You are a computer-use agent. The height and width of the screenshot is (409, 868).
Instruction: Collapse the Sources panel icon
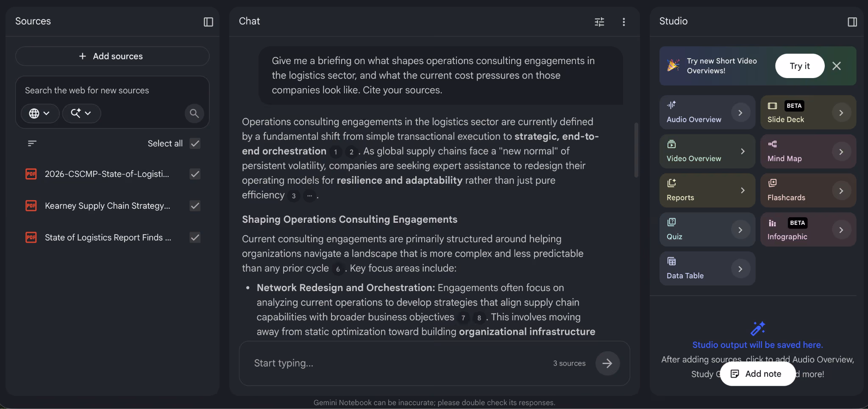[208, 22]
